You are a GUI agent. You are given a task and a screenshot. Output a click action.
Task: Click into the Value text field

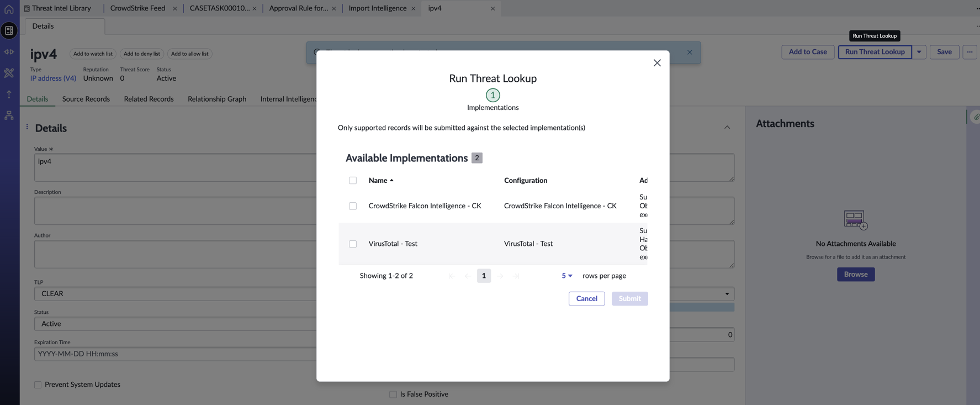tap(176, 167)
